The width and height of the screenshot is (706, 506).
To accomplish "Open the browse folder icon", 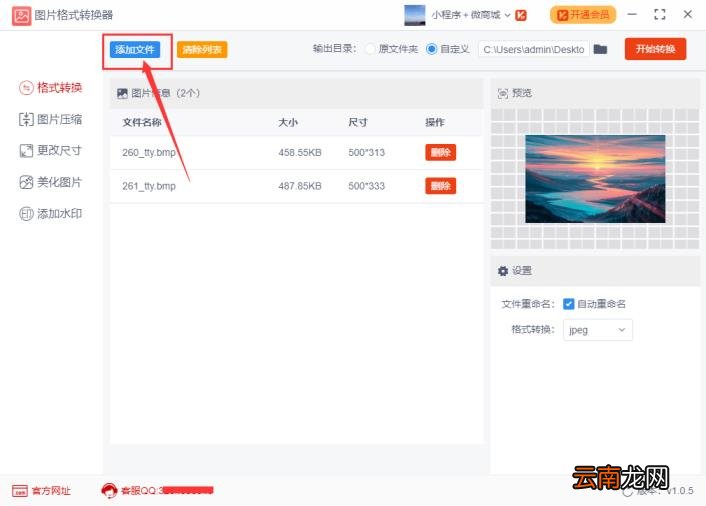I will click(x=600, y=49).
